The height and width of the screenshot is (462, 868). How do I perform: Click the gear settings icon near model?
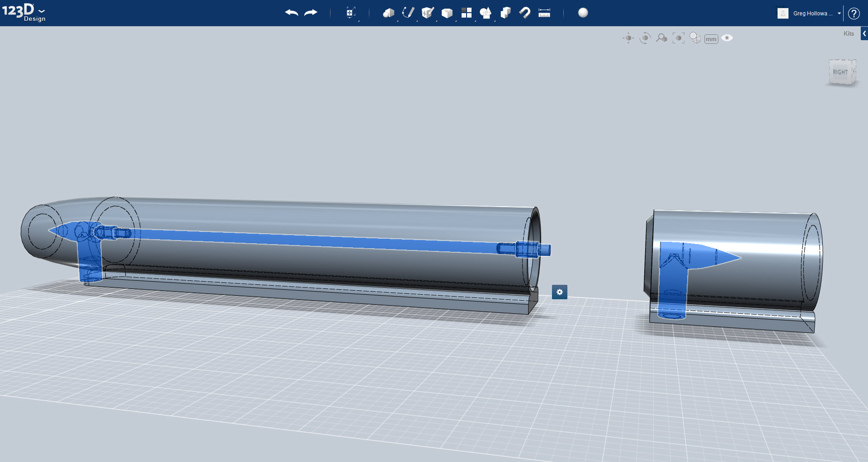point(560,292)
